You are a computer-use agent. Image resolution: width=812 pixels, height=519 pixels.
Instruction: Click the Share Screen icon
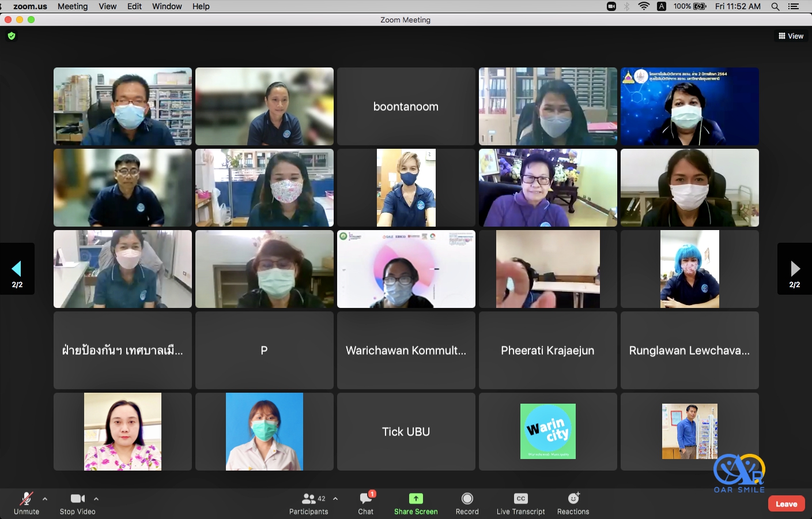pyautogui.click(x=416, y=499)
